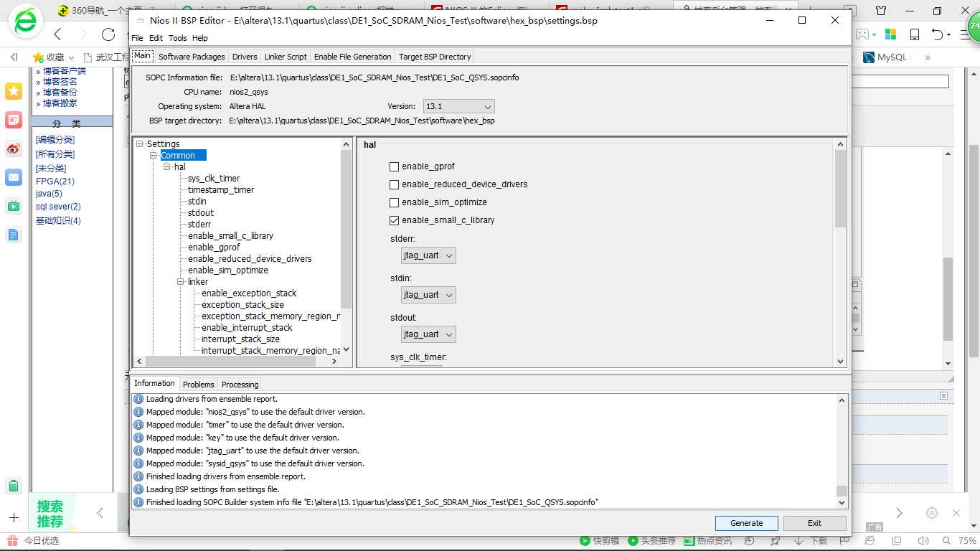This screenshot has height=551, width=980.
Task: Open the Version 13.1 dropdown
Action: point(459,106)
